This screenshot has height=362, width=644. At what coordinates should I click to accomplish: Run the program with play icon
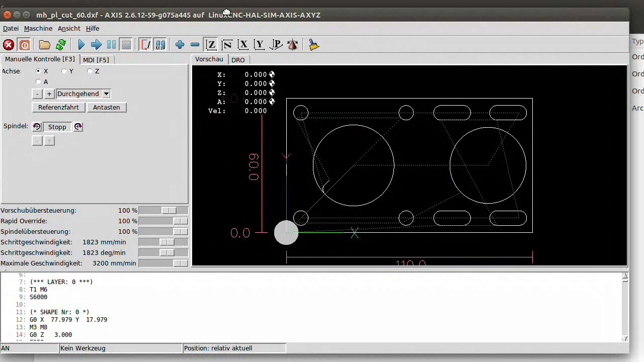click(81, 45)
